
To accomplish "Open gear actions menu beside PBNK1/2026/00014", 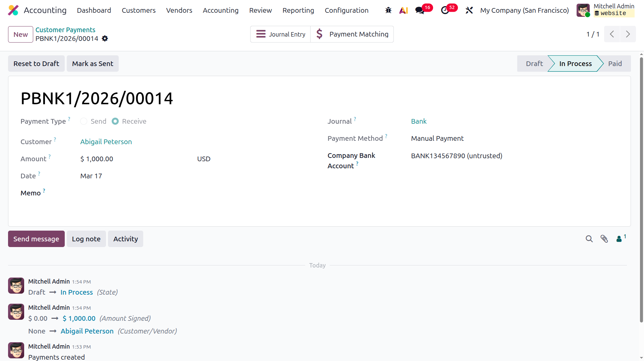I will tap(105, 39).
